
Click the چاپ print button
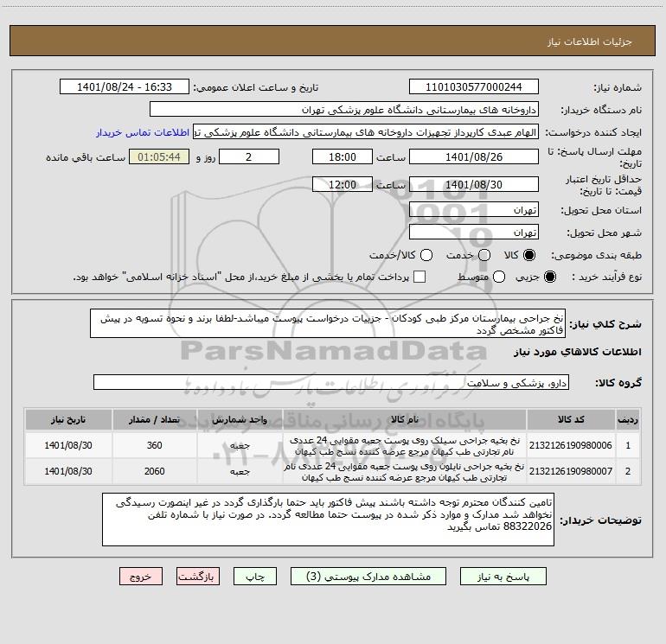coord(255,577)
